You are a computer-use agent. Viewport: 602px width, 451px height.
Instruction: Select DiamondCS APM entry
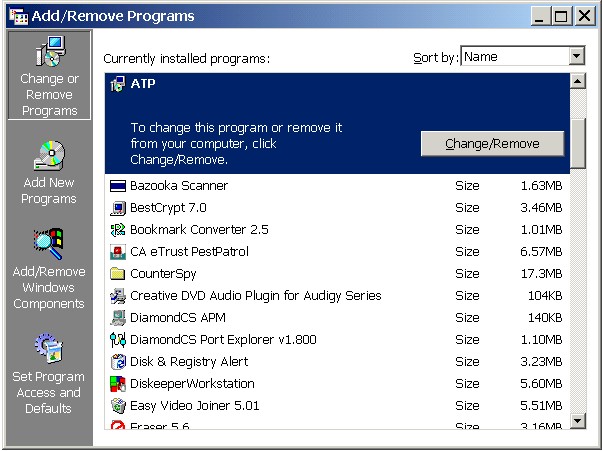337,317
